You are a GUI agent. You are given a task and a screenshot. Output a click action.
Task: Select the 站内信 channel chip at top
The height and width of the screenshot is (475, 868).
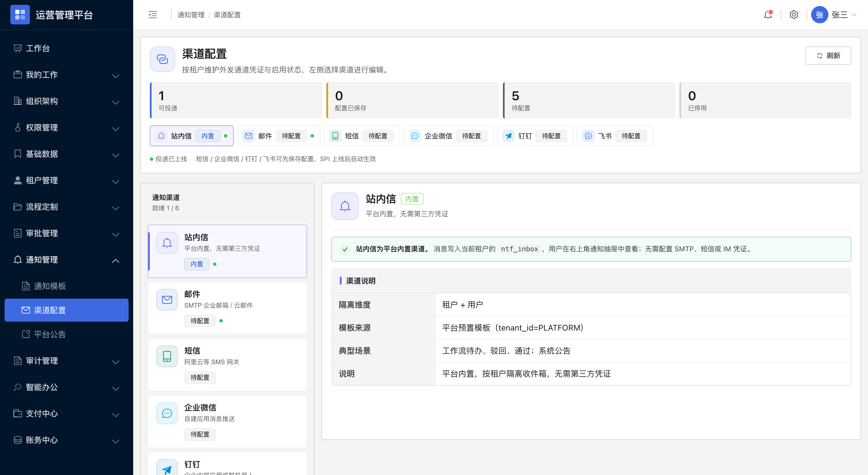click(x=191, y=136)
